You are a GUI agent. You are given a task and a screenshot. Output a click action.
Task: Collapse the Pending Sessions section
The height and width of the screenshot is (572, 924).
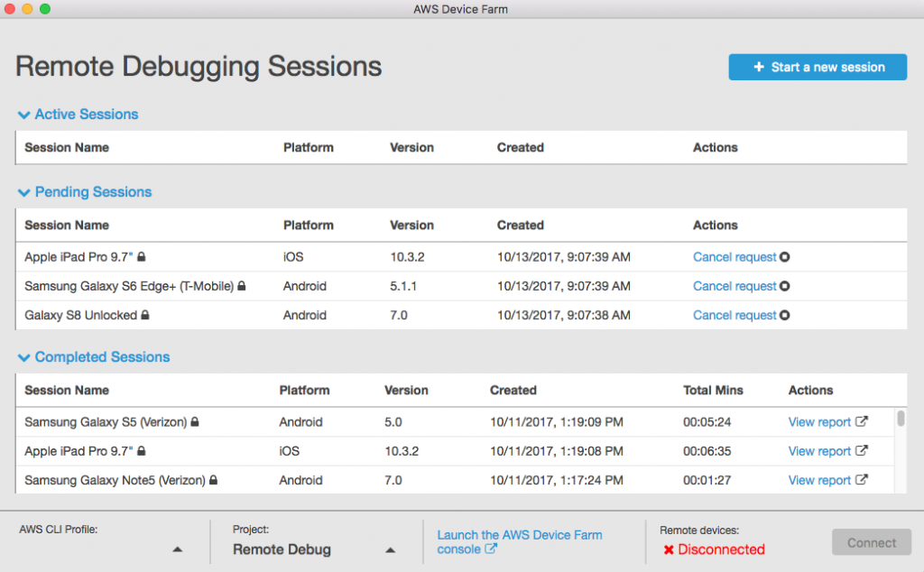click(23, 193)
